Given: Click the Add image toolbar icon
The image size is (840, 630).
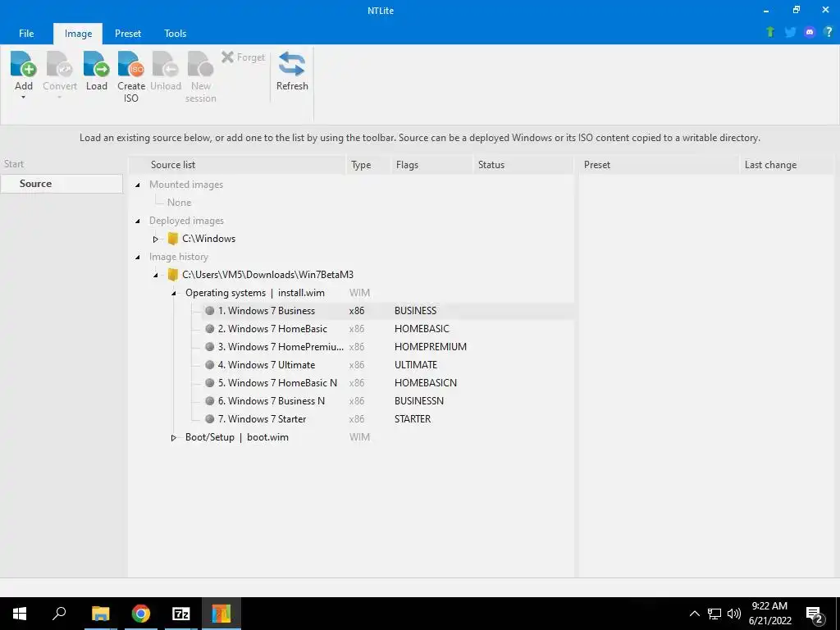Looking at the screenshot, I should pyautogui.click(x=24, y=64).
